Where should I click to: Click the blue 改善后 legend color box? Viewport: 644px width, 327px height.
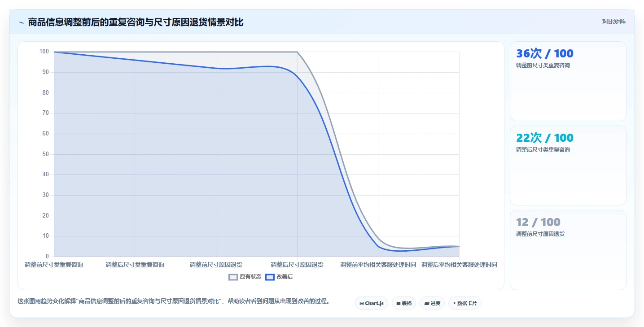coord(270,277)
